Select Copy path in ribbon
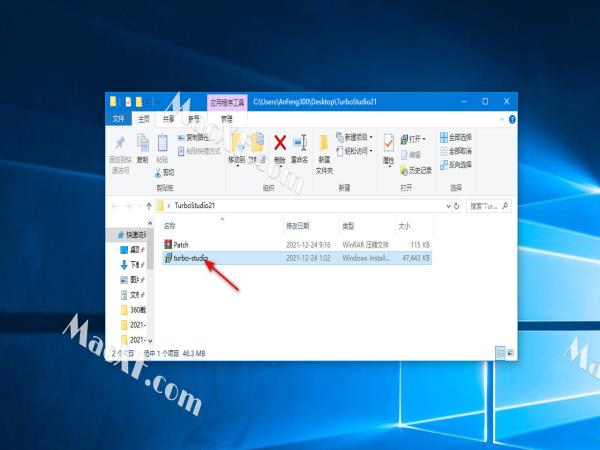Image resolution: width=600 pixels, height=450 pixels. pyautogui.click(x=194, y=137)
